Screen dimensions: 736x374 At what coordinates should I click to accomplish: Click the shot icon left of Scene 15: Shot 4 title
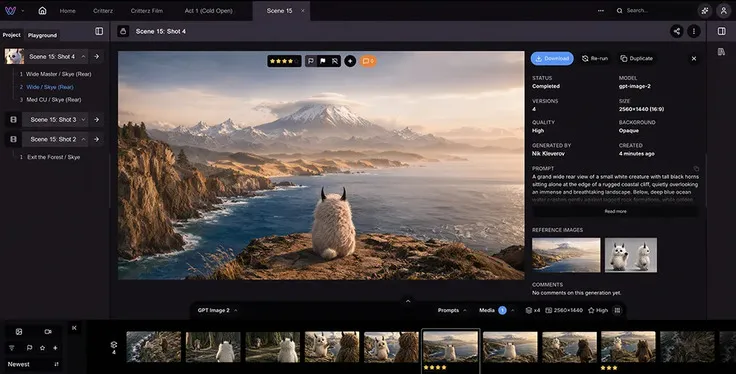pyautogui.click(x=123, y=31)
